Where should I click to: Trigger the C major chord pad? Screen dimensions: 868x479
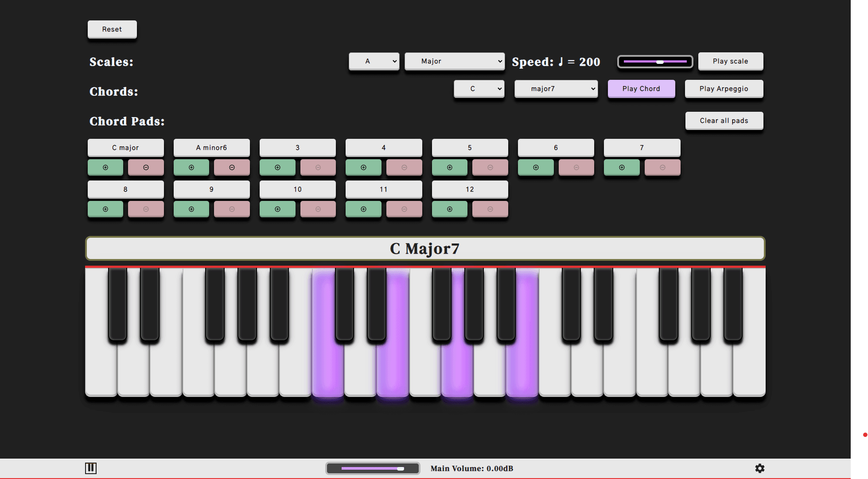click(125, 148)
